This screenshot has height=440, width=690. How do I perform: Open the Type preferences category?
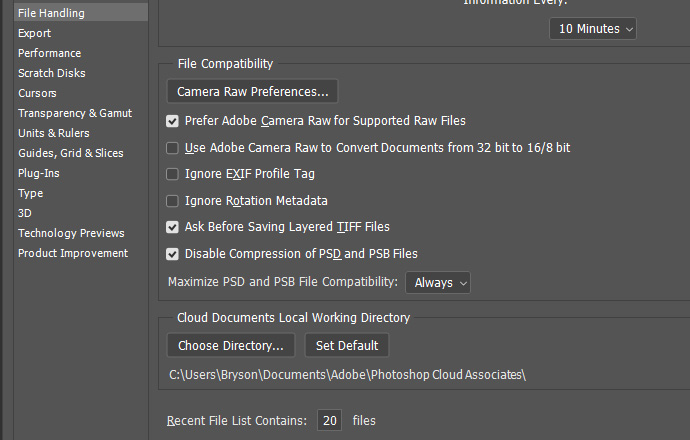(x=30, y=193)
